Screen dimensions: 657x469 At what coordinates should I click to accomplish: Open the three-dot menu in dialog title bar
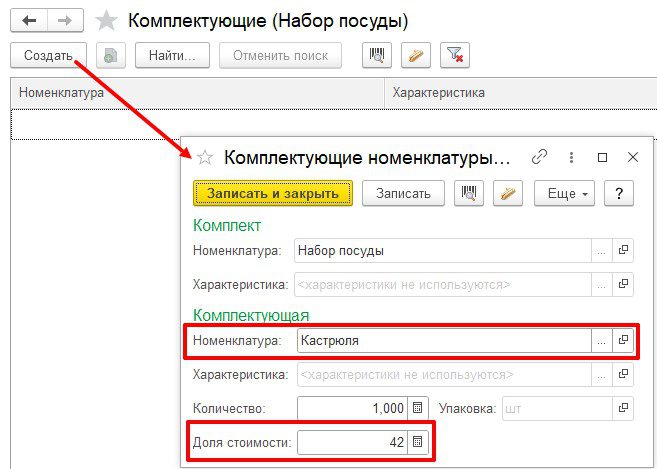click(571, 157)
